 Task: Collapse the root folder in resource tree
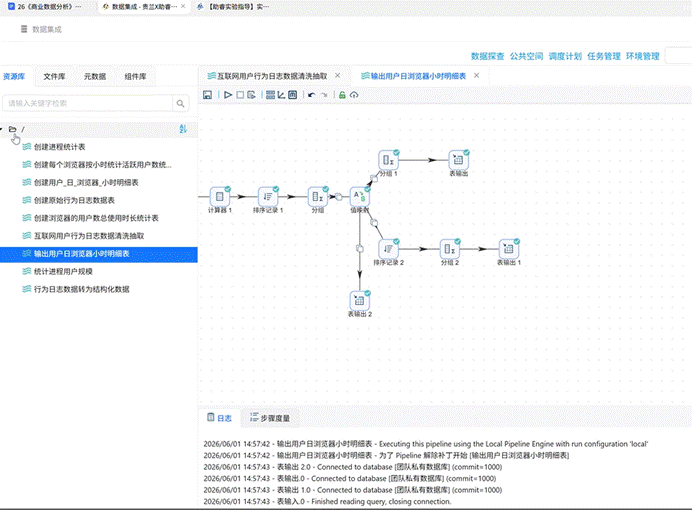point(1,129)
